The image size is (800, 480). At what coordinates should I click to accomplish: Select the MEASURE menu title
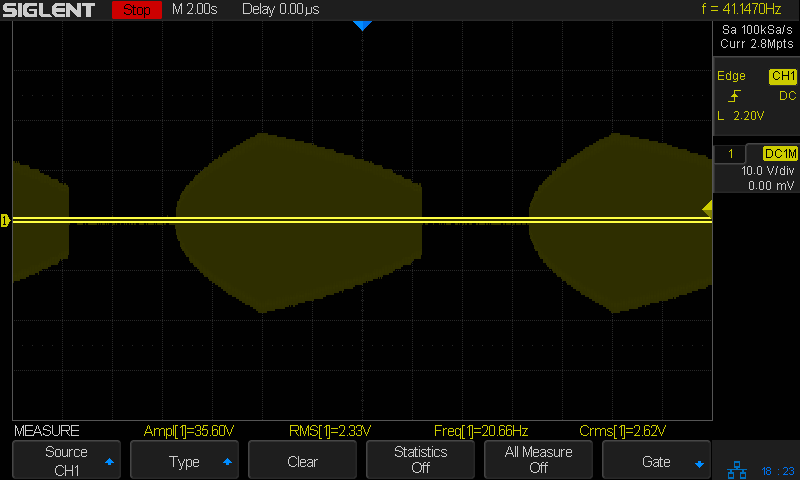coord(47,431)
